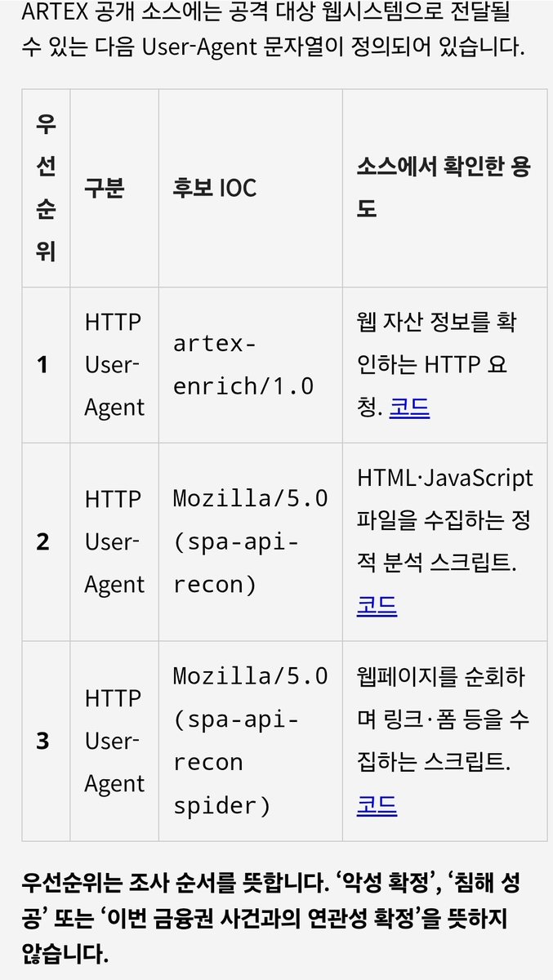Open the 코드 link in the artex-enrich/1.0 row
The width and height of the screenshot is (553, 980).
click(x=409, y=408)
